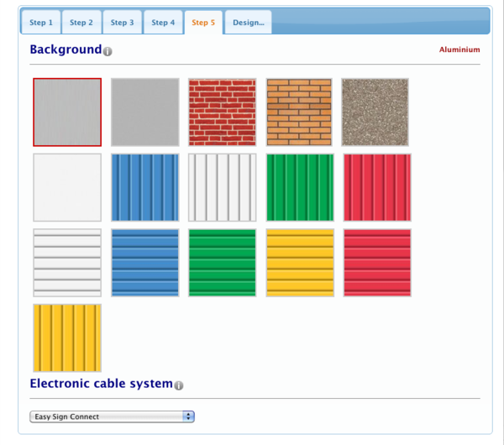Open the Step 2 tab
This screenshot has height=445, width=504.
(x=81, y=22)
